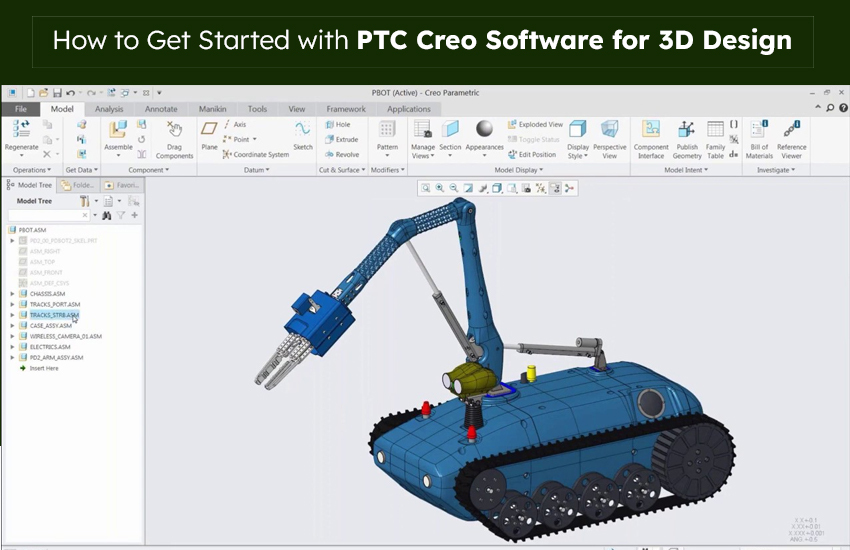Viewport: 850px width, 550px height.
Task: Click the Model Tree search field
Action: click(x=48, y=216)
